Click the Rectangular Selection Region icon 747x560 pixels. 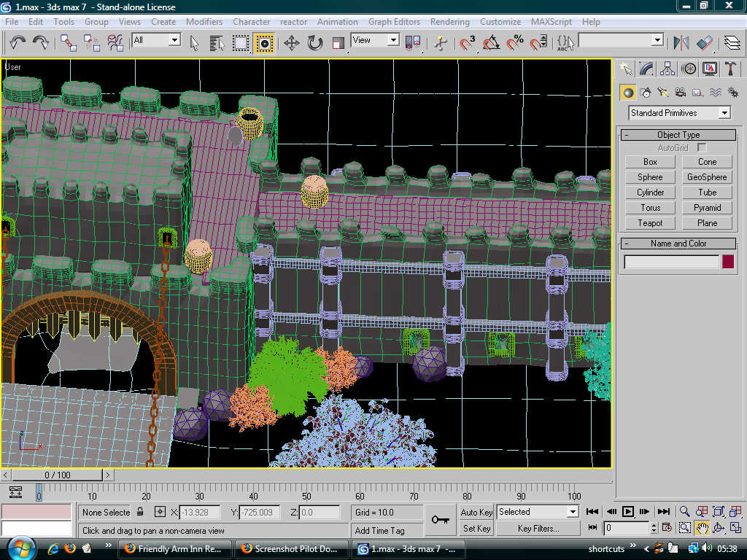coord(241,43)
